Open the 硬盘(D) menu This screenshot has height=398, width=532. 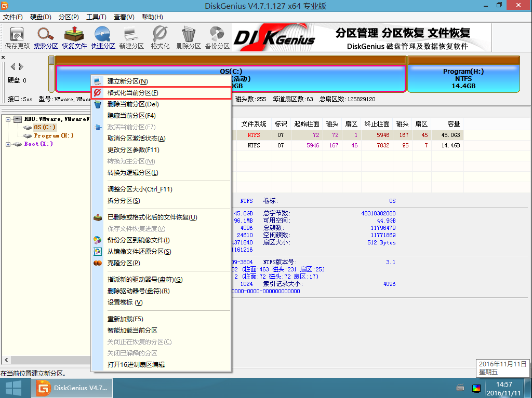tap(41, 17)
